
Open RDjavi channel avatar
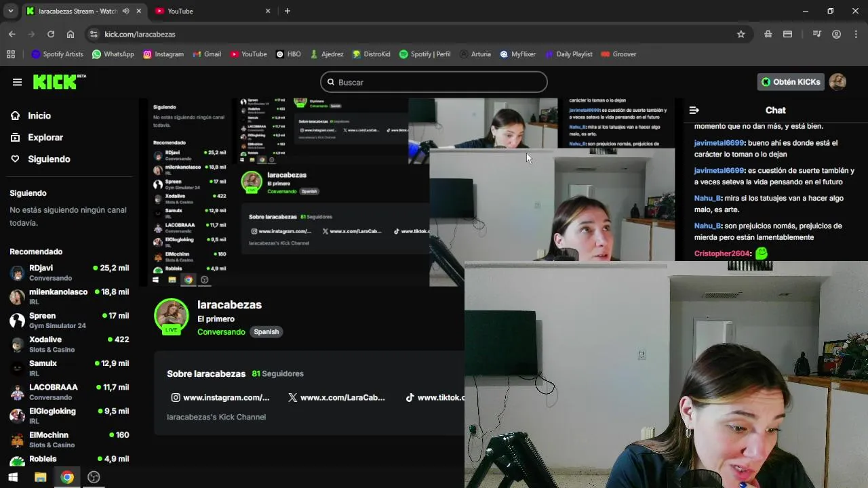(17, 273)
